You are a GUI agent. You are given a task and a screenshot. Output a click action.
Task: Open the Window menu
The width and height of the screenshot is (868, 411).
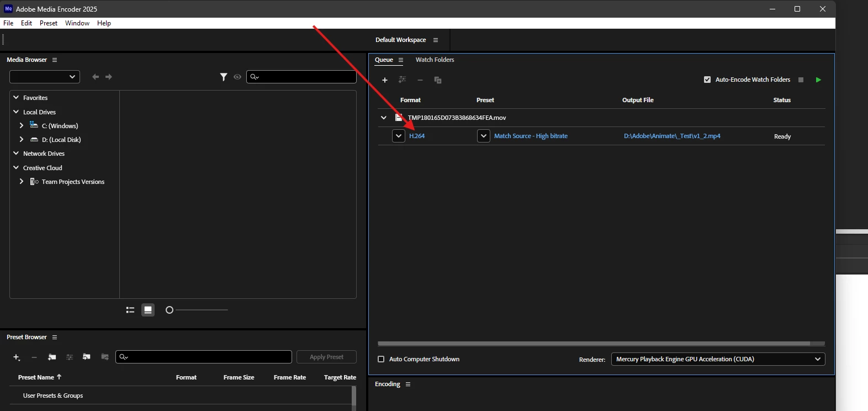click(77, 23)
